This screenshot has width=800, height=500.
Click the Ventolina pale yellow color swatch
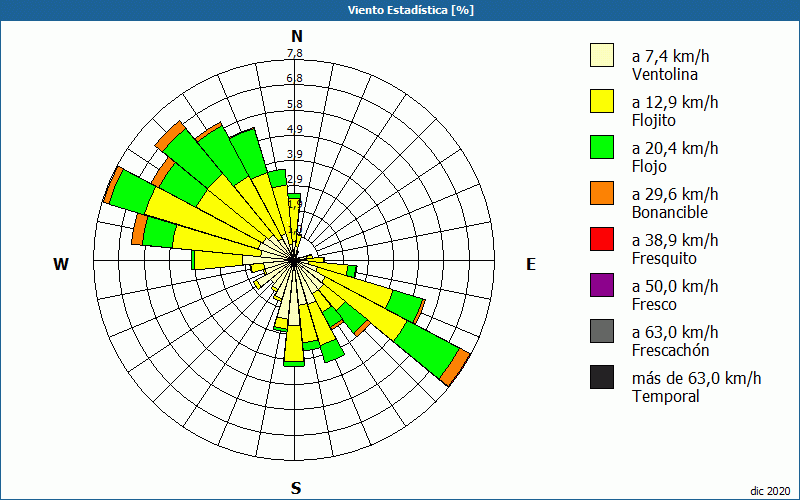602,55
